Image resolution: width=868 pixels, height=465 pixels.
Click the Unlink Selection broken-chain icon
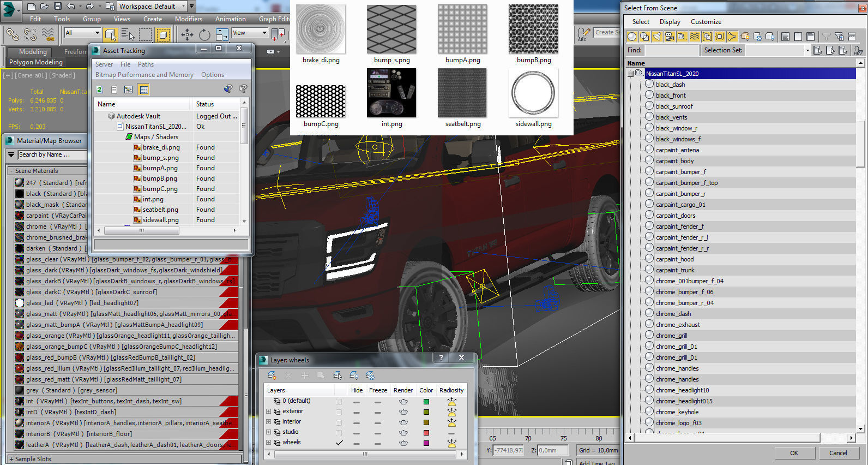30,35
